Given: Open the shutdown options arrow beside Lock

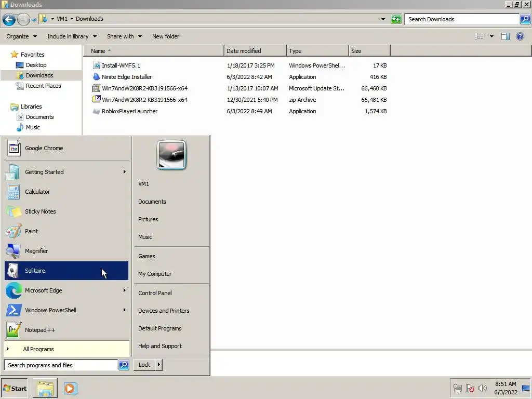Looking at the screenshot, I should point(158,365).
